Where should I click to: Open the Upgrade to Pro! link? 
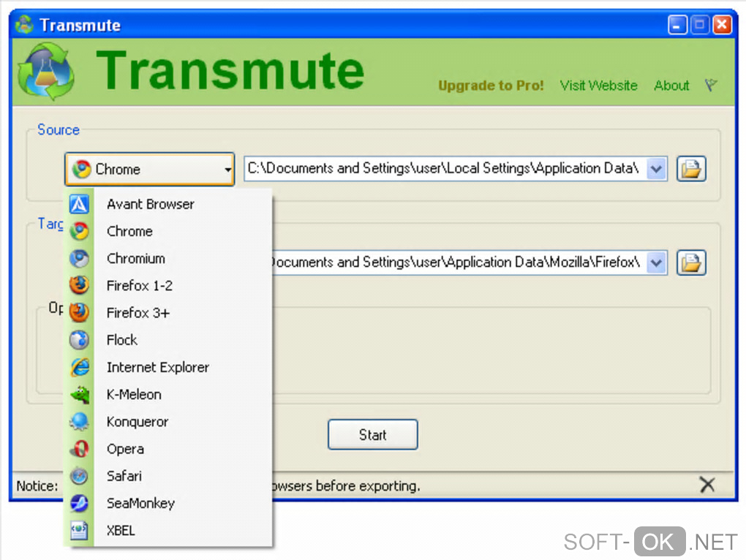tap(491, 86)
